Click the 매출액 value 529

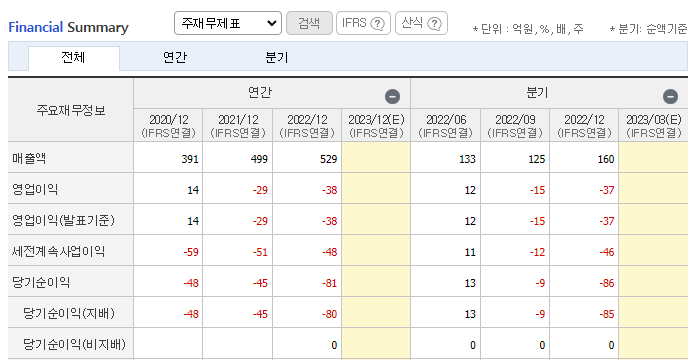point(328,159)
